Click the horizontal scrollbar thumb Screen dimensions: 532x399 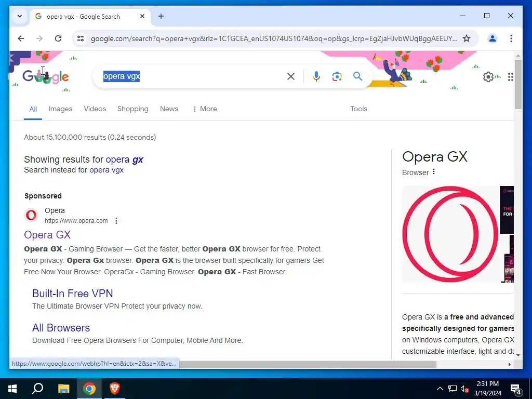tap(308, 364)
